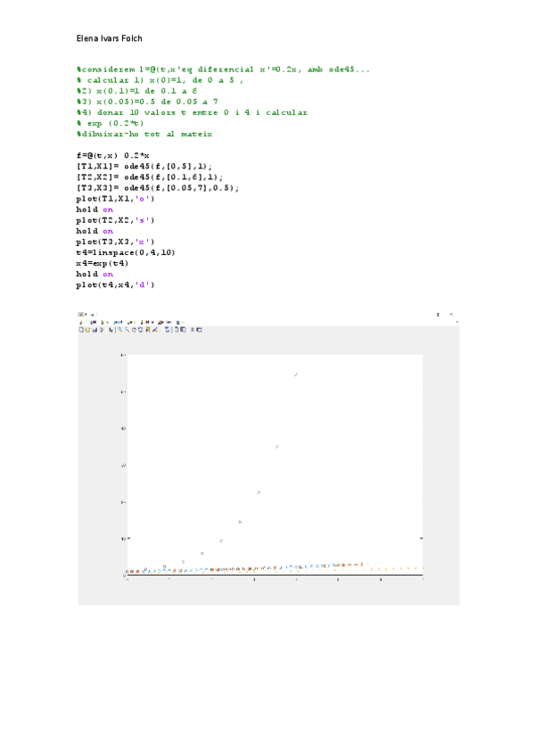Open the Help menu of the figure
This screenshot has height=756, width=535.
pos(180,322)
